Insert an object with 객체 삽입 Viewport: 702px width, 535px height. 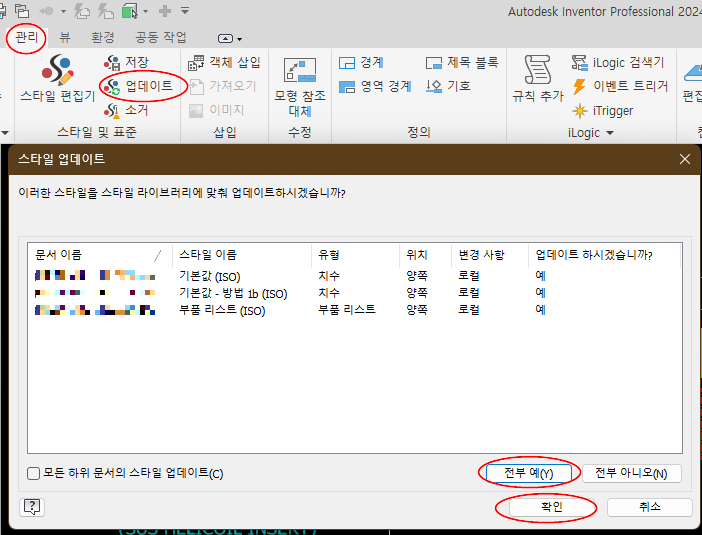coord(224,63)
